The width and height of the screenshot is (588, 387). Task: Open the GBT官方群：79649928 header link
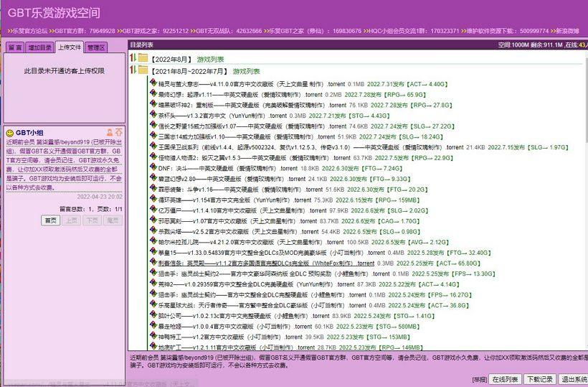tap(85, 31)
